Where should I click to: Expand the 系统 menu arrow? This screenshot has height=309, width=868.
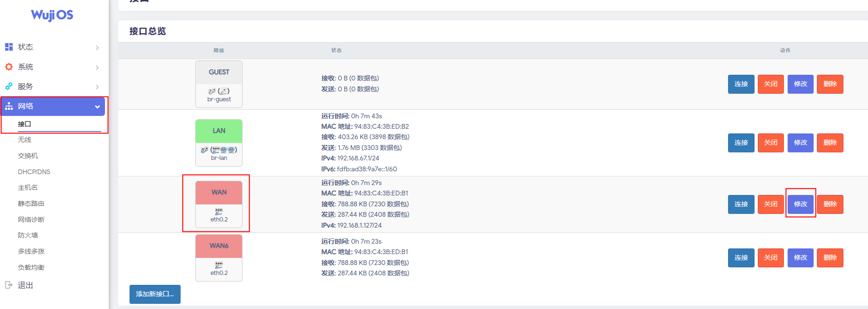[97, 67]
